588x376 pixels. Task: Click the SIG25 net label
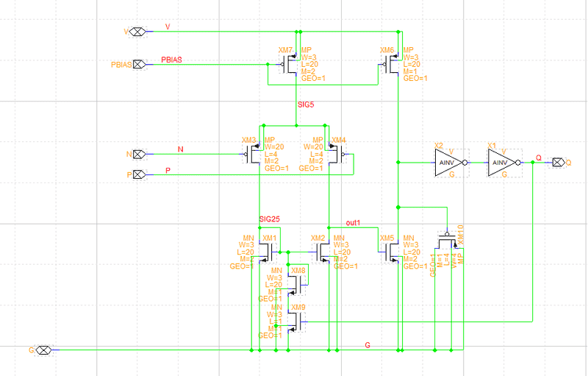point(269,219)
